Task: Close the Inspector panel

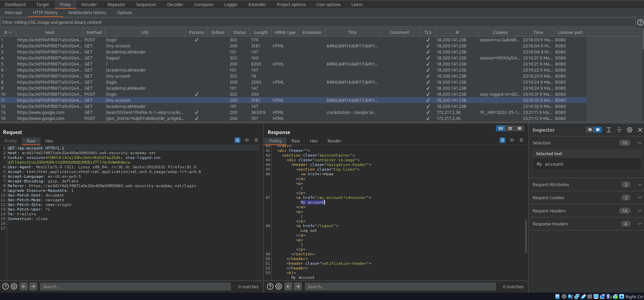Action: [x=640, y=130]
